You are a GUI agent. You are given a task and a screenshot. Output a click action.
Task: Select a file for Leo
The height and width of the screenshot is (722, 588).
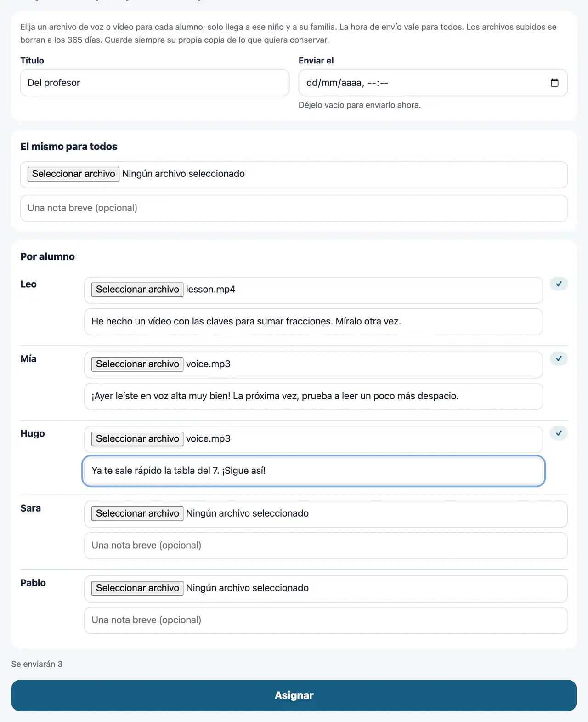pos(137,290)
